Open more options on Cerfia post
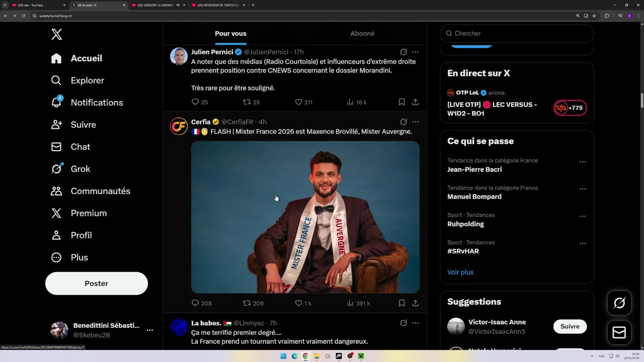644x362 pixels. pyautogui.click(x=415, y=122)
